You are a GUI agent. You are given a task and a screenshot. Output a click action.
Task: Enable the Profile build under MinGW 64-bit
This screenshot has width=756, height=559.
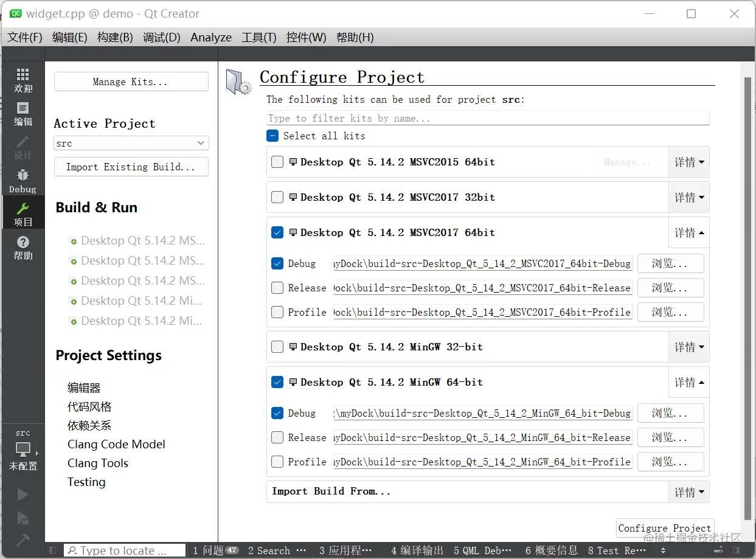277,462
